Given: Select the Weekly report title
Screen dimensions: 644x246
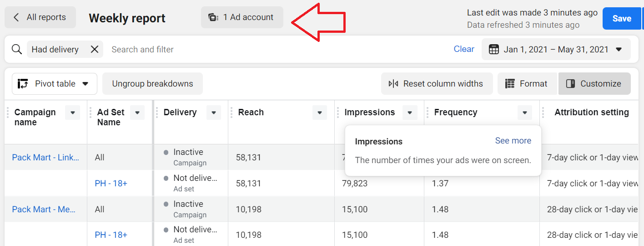Looking at the screenshot, I should click(x=127, y=18).
